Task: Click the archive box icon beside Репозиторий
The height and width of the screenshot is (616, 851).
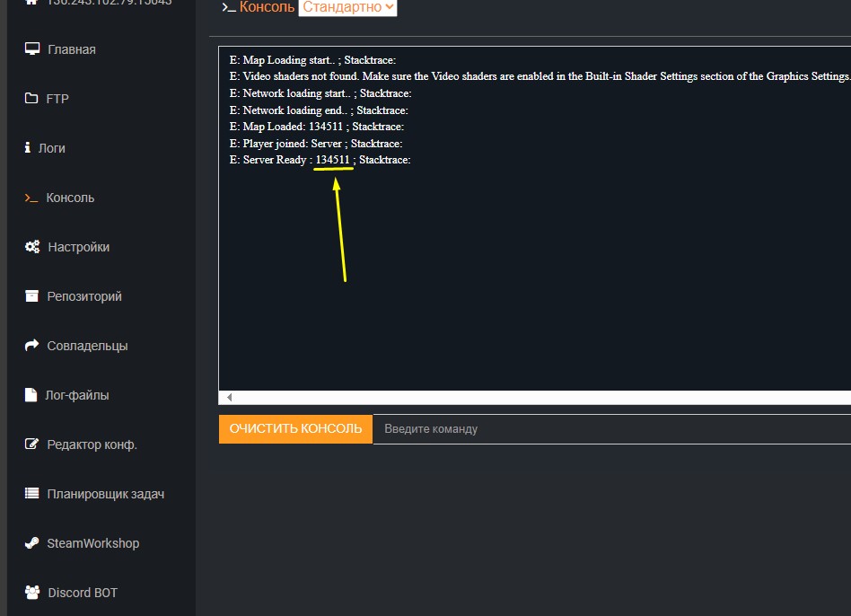Action: [32, 296]
